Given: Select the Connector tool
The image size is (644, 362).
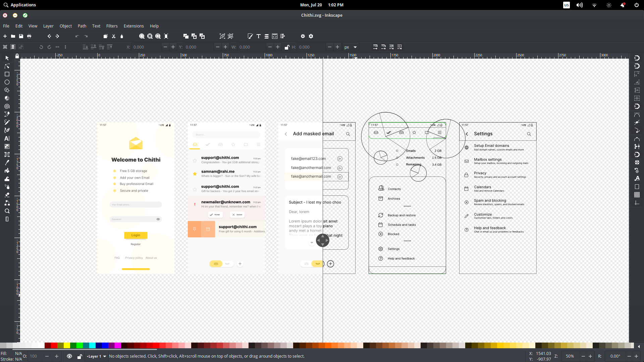Looking at the screenshot, I should pyautogui.click(x=7, y=203).
